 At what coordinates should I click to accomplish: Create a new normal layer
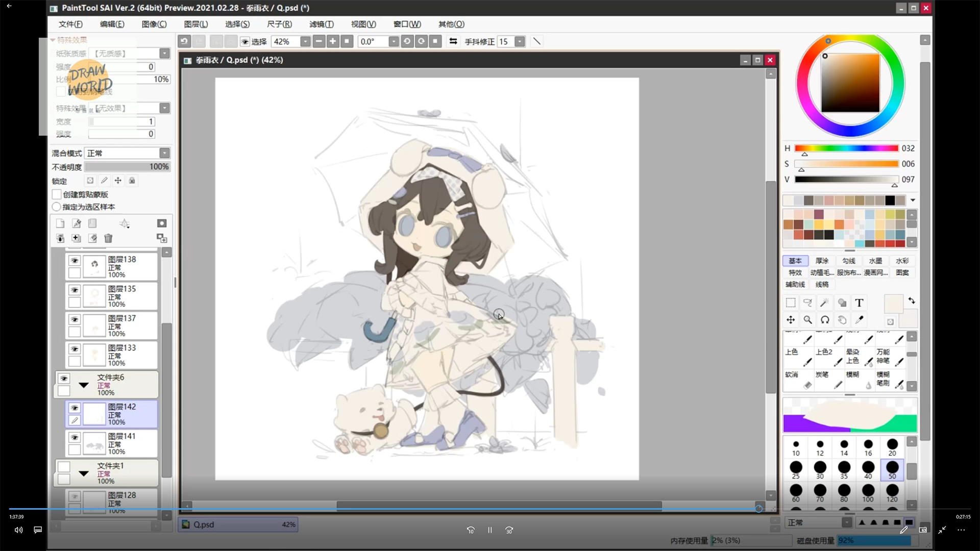(60, 223)
